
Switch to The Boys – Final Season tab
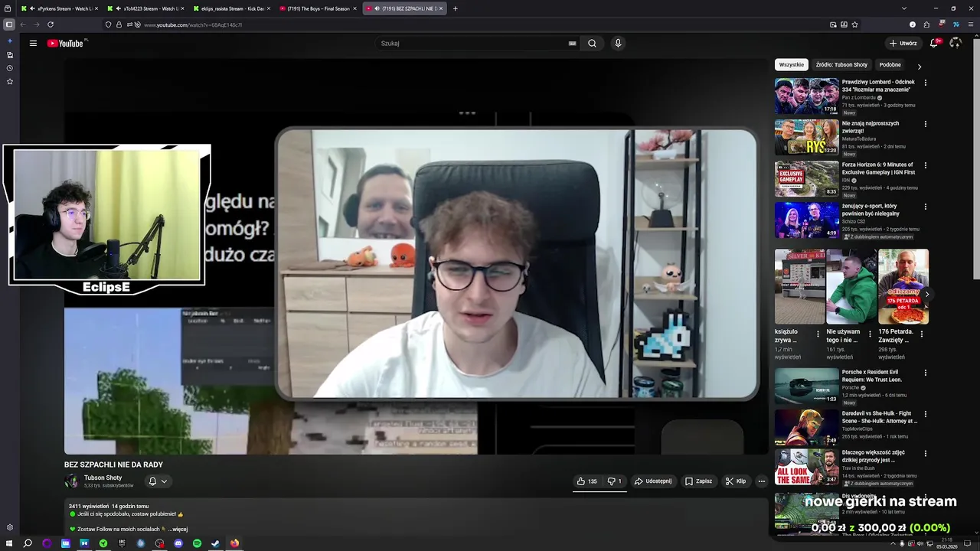[x=318, y=8]
